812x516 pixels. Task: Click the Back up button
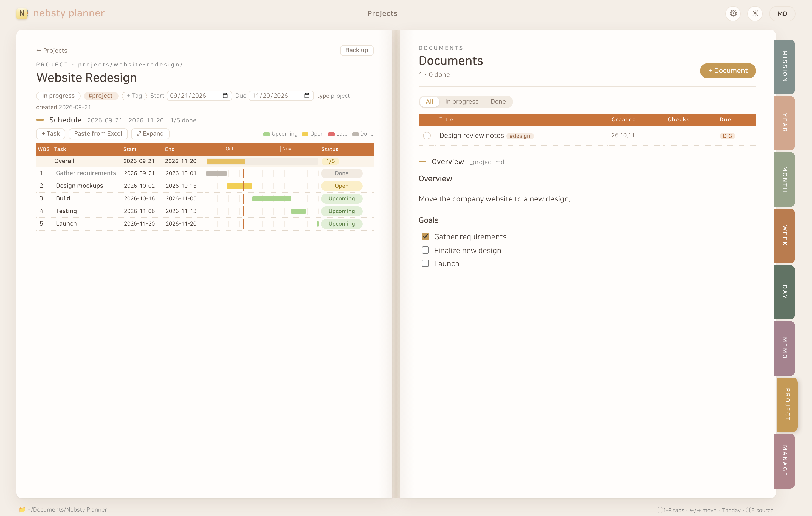(x=357, y=50)
